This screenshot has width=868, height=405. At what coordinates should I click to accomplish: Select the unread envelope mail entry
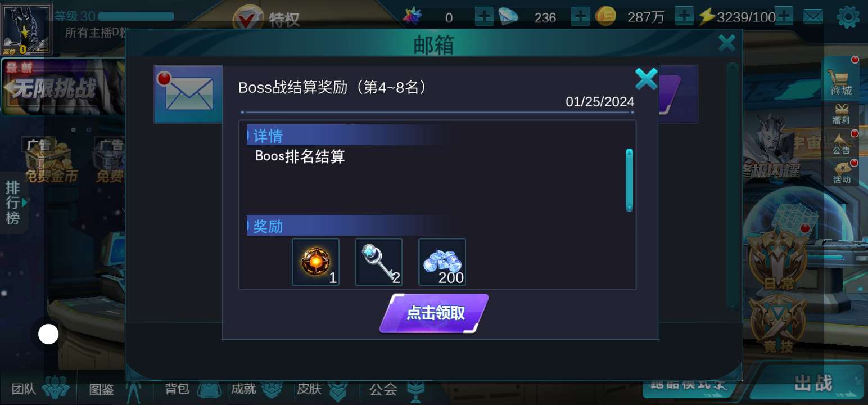[x=188, y=94]
